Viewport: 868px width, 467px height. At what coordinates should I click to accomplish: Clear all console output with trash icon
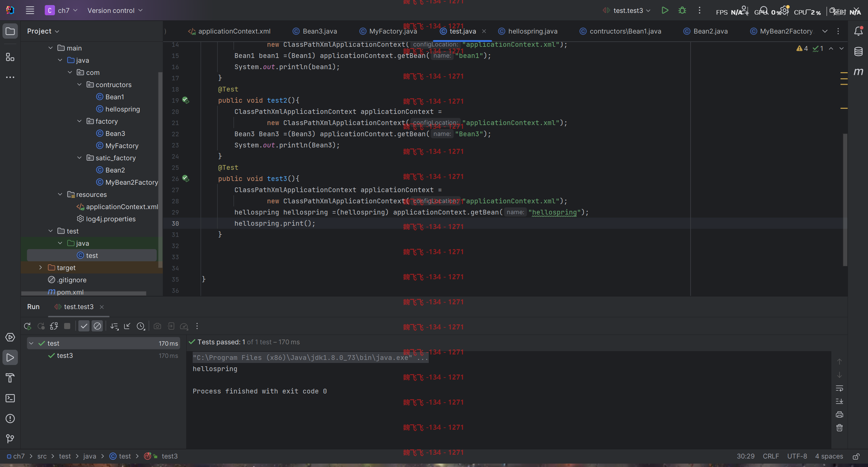tap(840, 428)
